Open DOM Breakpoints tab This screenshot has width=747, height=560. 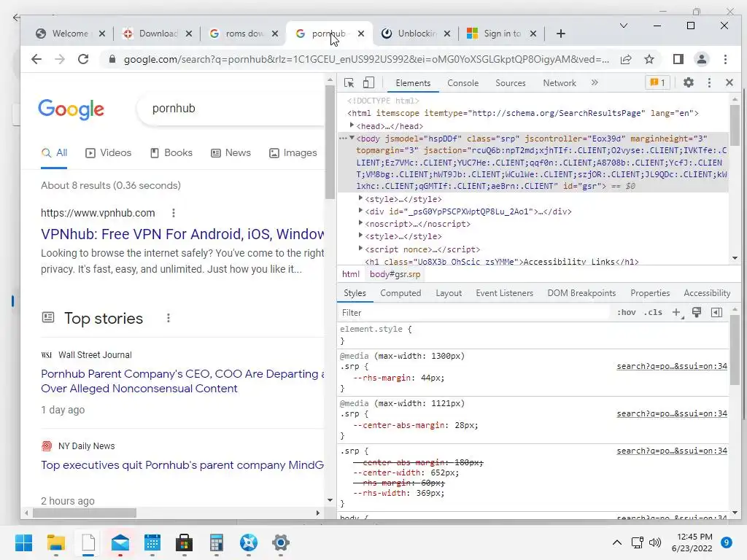click(581, 293)
